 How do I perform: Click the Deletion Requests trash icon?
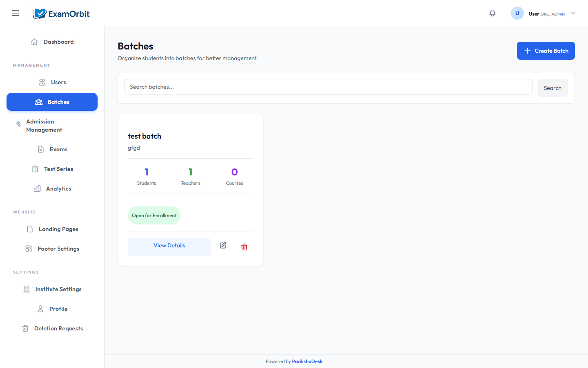pyautogui.click(x=25, y=328)
